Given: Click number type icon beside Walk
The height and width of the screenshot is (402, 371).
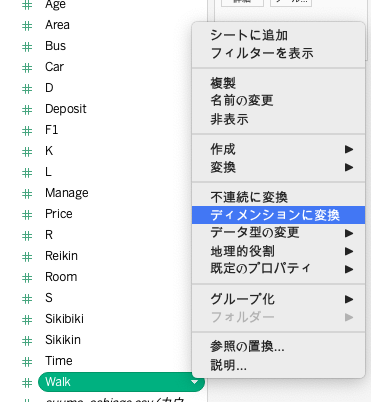Looking at the screenshot, I should point(27,383).
